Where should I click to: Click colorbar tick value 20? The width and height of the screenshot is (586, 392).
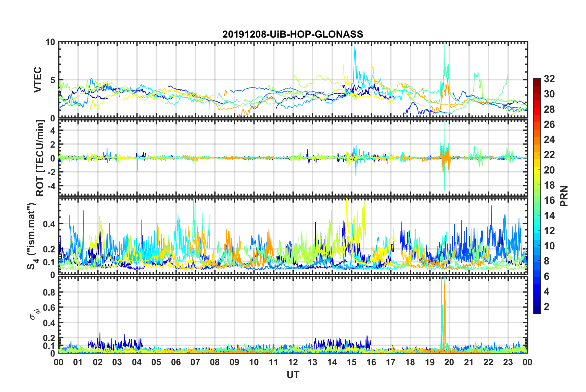pyautogui.click(x=549, y=170)
